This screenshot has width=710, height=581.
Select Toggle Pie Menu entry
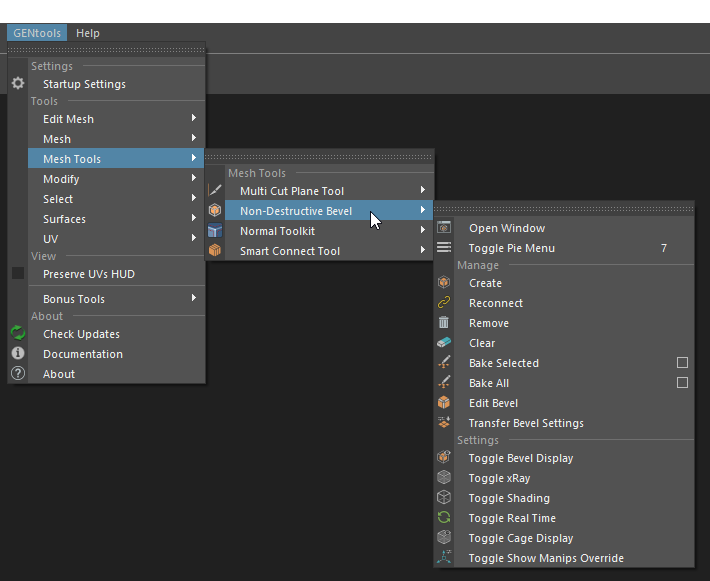click(511, 248)
